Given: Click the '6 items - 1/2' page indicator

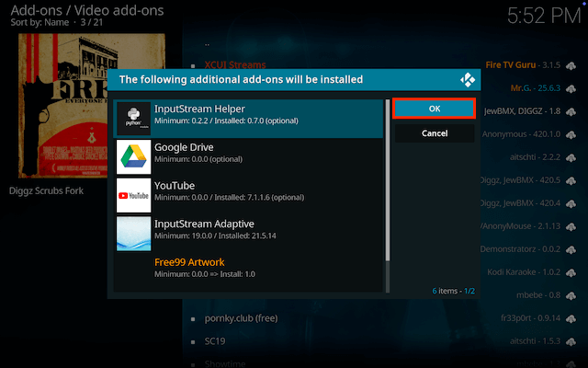Looking at the screenshot, I should [x=453, y=291].
